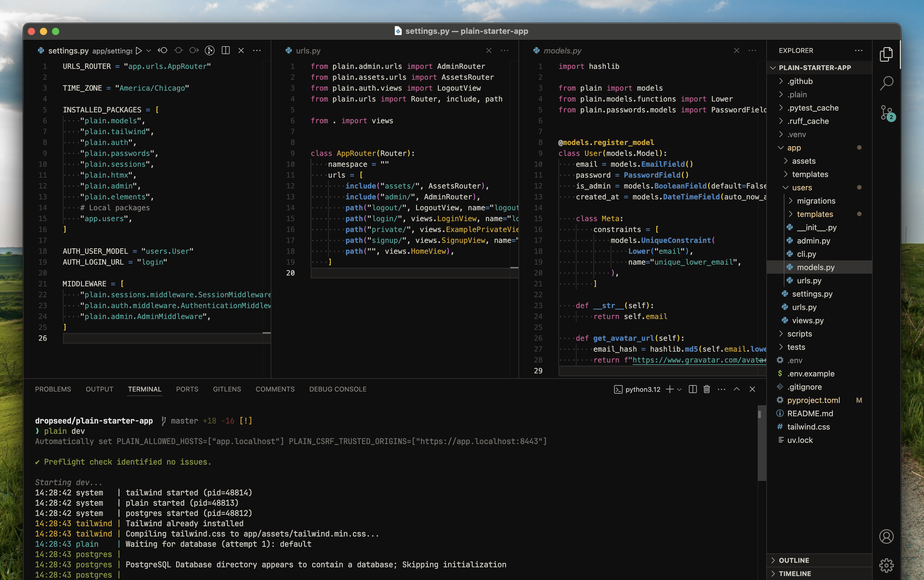Open the Accounts icon near the bottom

pos(887,537)
